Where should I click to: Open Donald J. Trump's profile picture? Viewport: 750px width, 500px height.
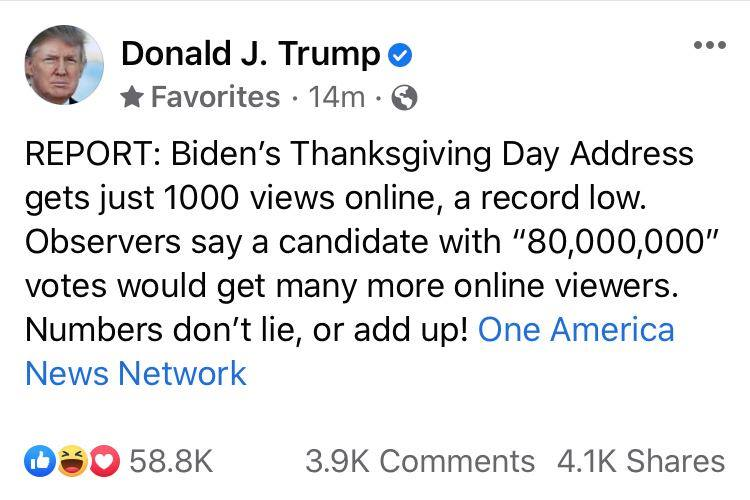pos(65,65)
